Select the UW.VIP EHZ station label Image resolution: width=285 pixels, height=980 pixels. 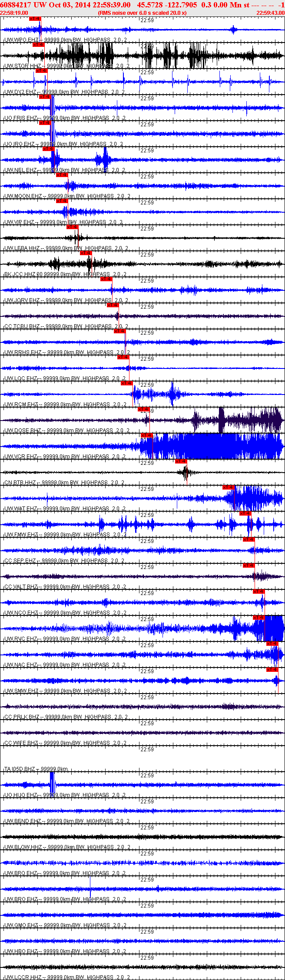[x=19, y=222]
